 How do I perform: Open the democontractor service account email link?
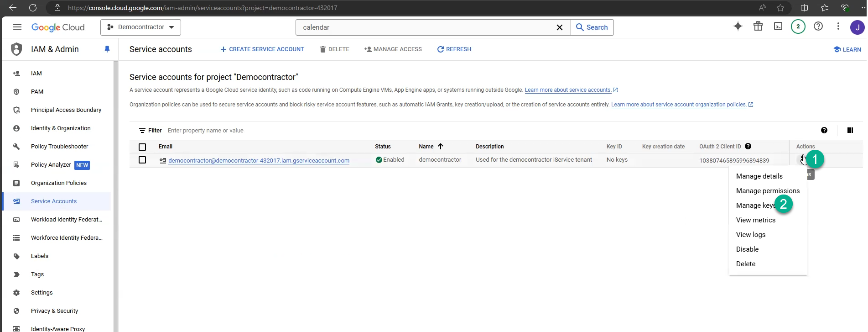pos(259,160)
